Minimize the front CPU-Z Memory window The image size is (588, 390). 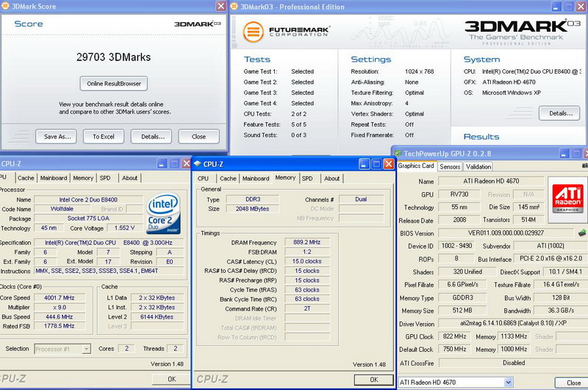[364, 163]
